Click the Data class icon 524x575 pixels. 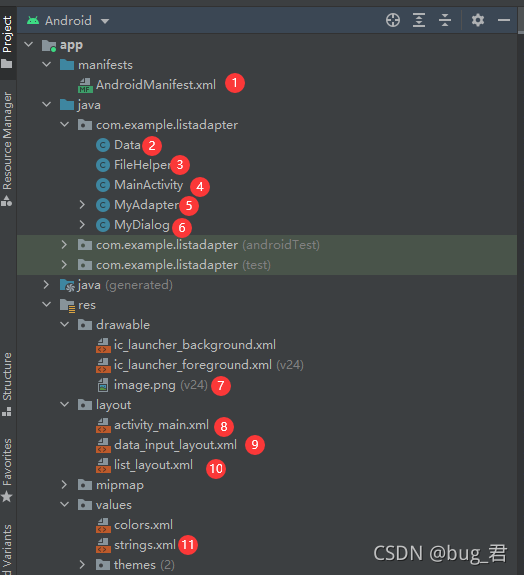pyautogui.click(x=103, y=145)
